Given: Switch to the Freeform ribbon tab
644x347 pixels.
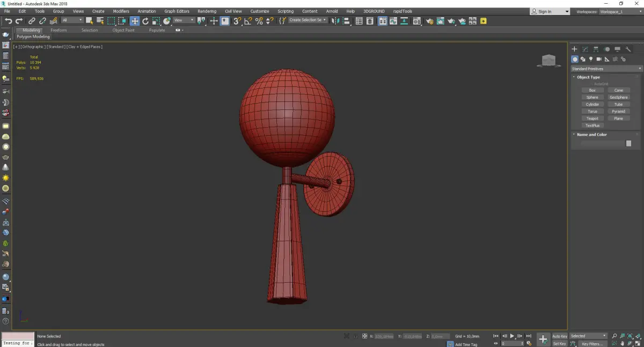Looking at the screenshot, I should tap(58, 30).
